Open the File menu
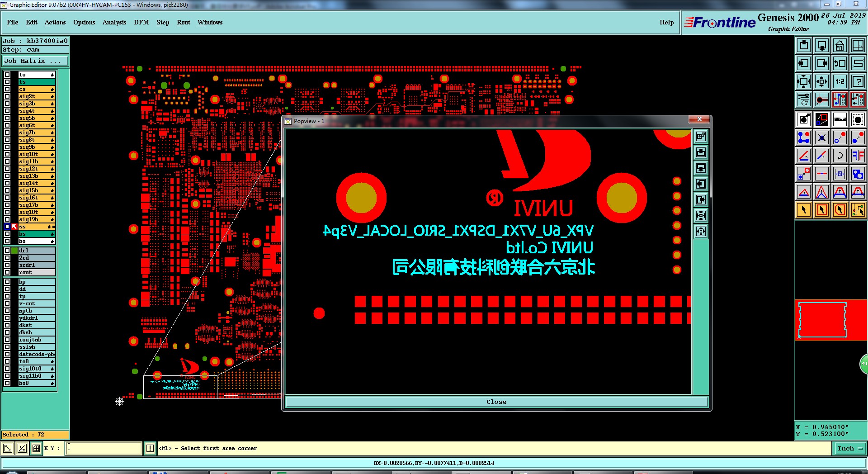Screen dimensions: 868x474 pyautogui.click(x=13, y=22)
